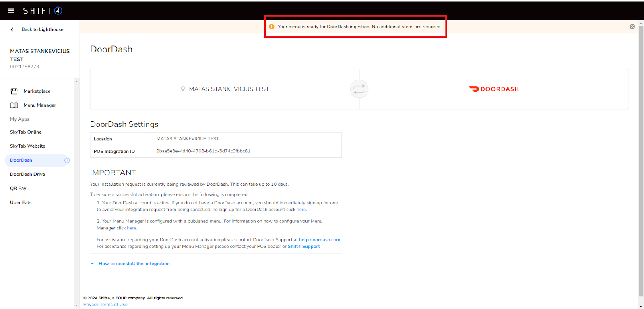Click the merchant name in sidebar header
The image size is (644, 309).
(x=40, y=55)
